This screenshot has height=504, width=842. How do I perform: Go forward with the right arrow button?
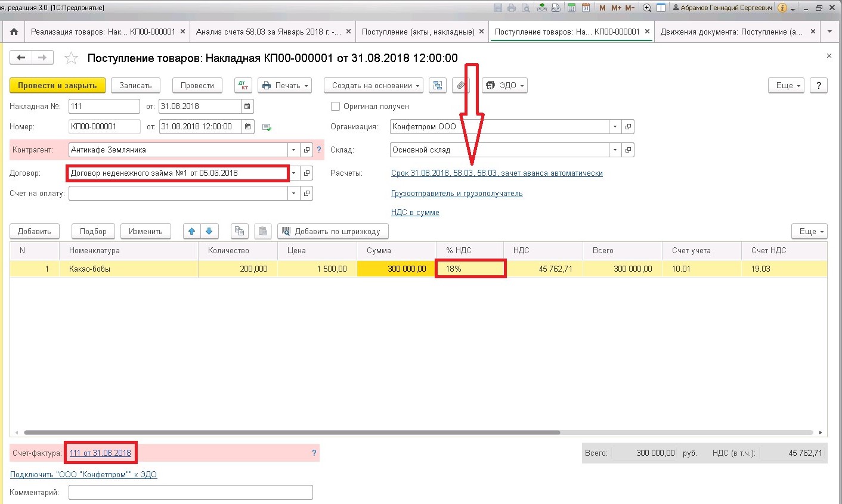(42, 58)
